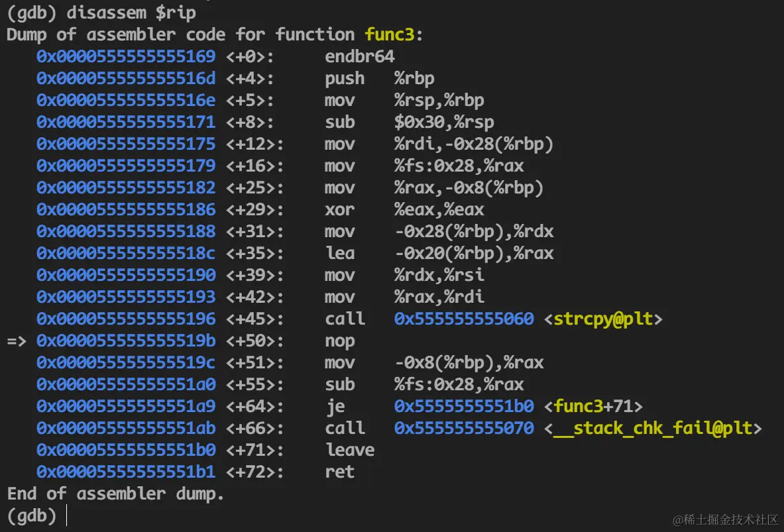Image resolution: width=784 pixels, height=532 pixels.
Task: Click the ret instruction
Action: tap(339, 472)
